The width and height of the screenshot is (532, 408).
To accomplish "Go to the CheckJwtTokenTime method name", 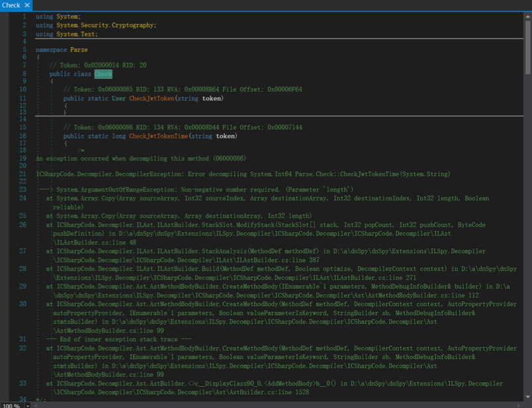I will (158, 136).
